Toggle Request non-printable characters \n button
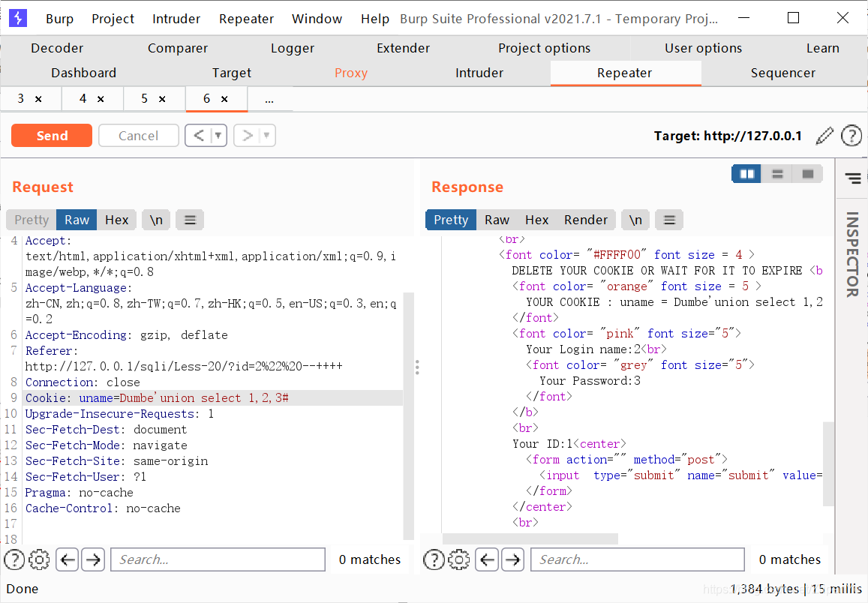 point(156,220)
